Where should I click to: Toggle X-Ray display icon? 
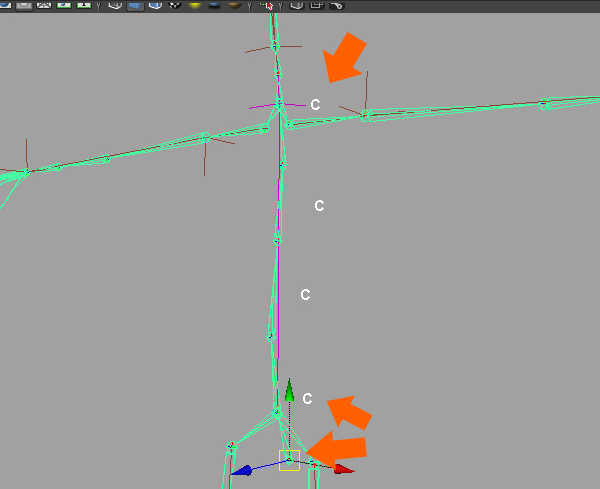[x=297, y=5]
